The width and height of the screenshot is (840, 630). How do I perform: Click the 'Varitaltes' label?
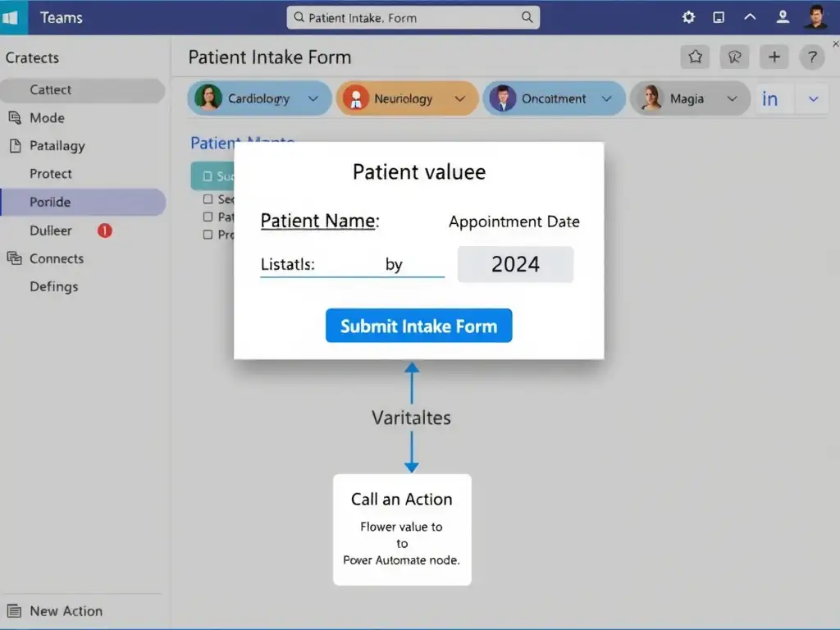pyautogui.click(x=411, y=418)
